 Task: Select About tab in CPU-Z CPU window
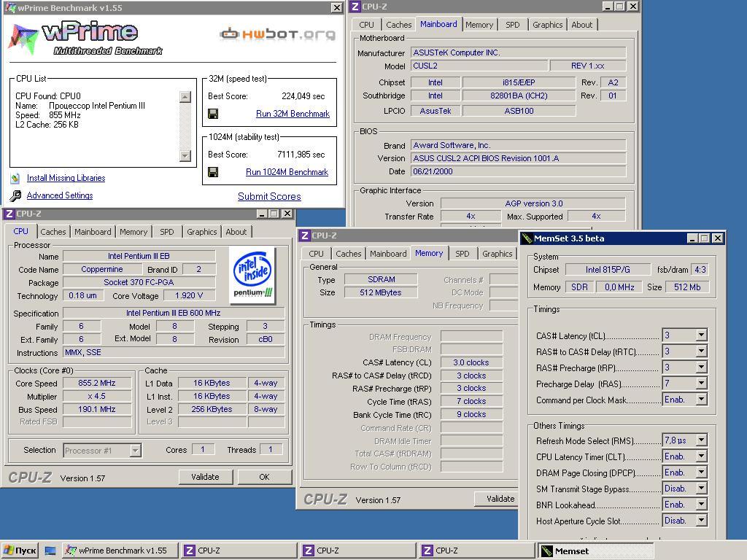236,232
